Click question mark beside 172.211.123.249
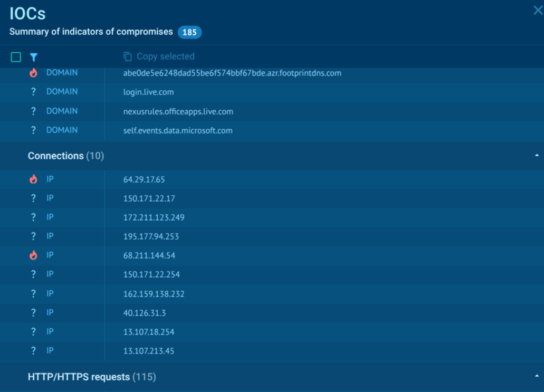Screen dimensions: 544x392 pos(33,217)
